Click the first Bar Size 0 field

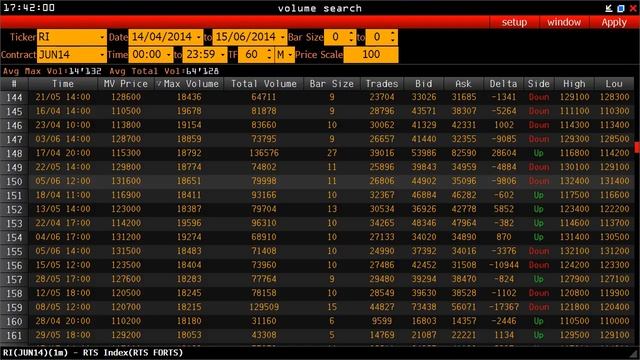[x=336, y=38]
